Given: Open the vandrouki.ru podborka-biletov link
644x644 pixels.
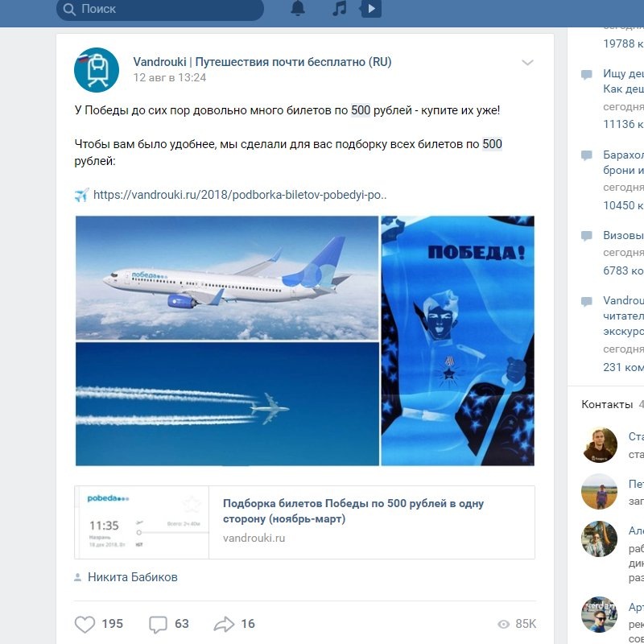Looking at the screenshot, I should coord(240,195).
